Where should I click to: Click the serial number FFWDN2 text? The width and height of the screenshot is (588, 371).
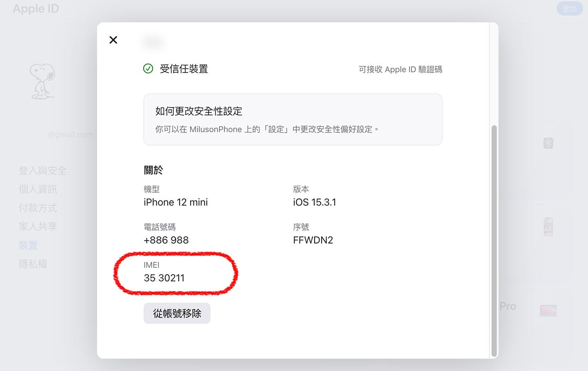(313, 240)
